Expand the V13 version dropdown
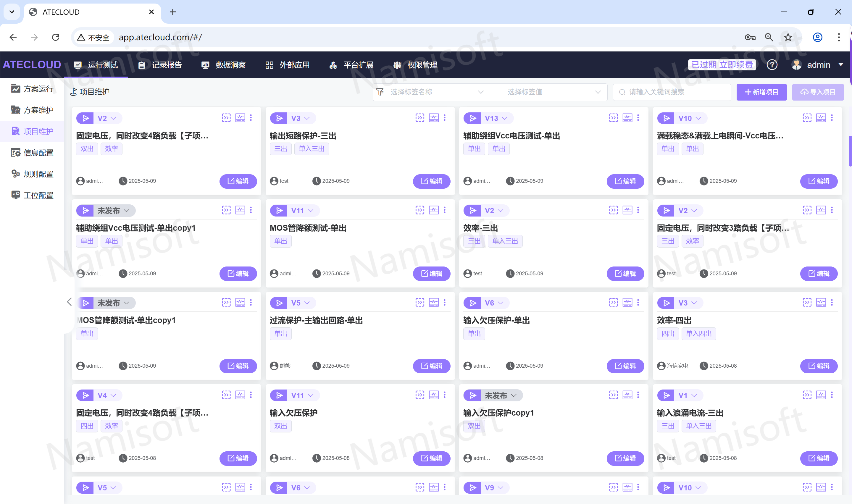Image resolution: width=852 pixels, height=504 pixels. [497, 118]
